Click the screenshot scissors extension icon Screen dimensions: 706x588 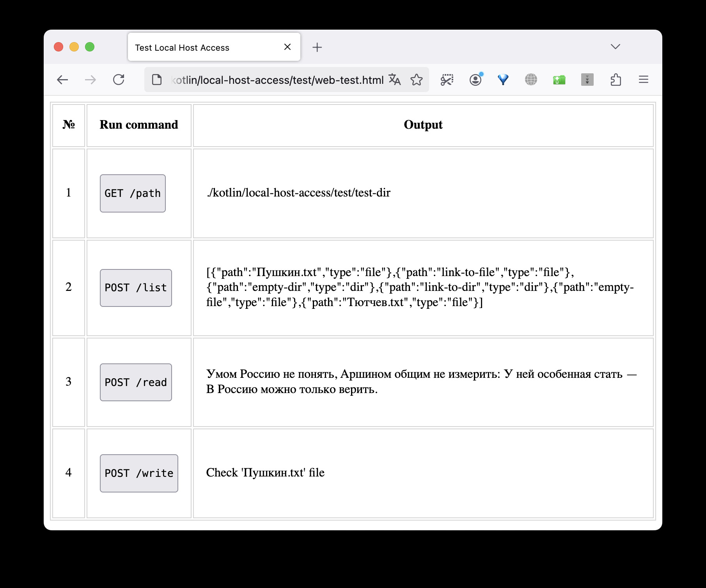[x=447, y=80]
